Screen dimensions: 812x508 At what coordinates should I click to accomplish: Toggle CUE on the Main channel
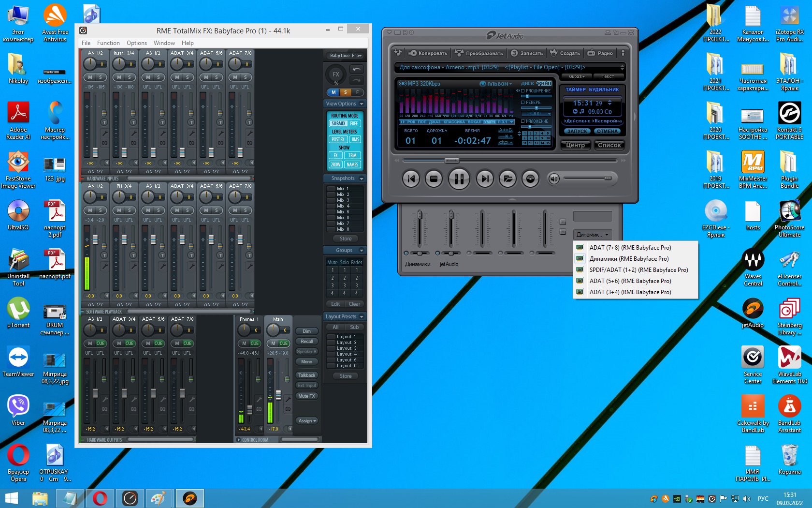tap(283, 343)
